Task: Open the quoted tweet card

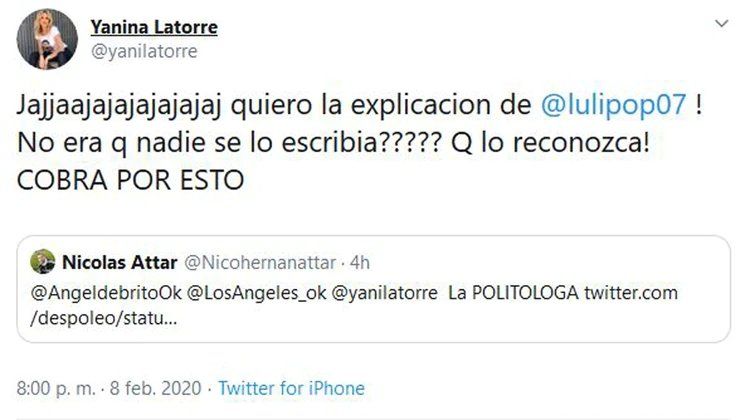Action: (374, 289)
